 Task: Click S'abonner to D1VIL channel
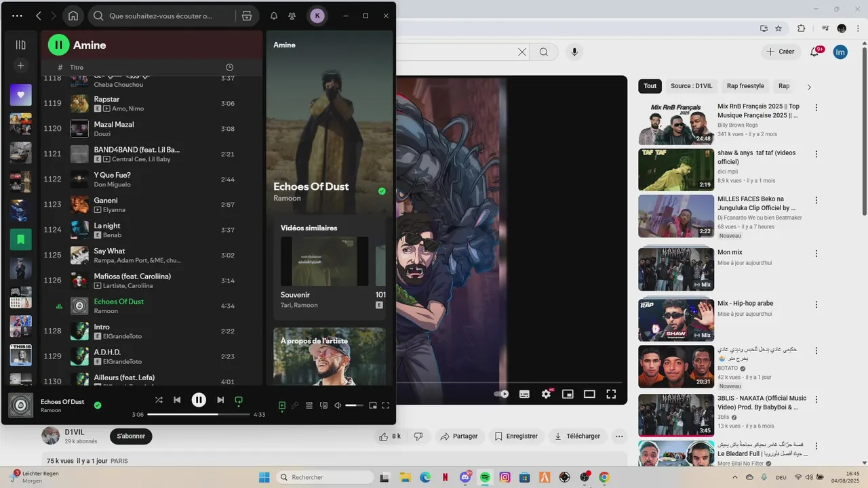tap(131, 436)
